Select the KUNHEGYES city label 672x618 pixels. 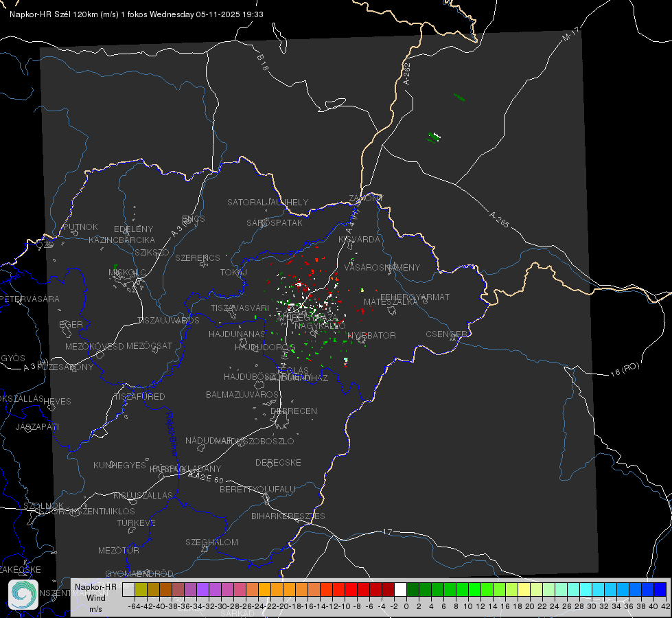pyautogui.click(x=119, y=466)
